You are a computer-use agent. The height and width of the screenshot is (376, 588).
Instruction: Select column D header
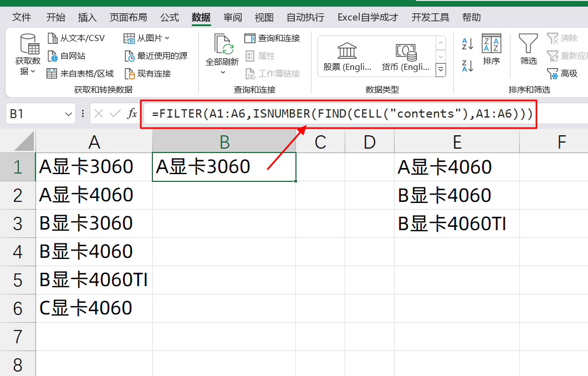370,142
